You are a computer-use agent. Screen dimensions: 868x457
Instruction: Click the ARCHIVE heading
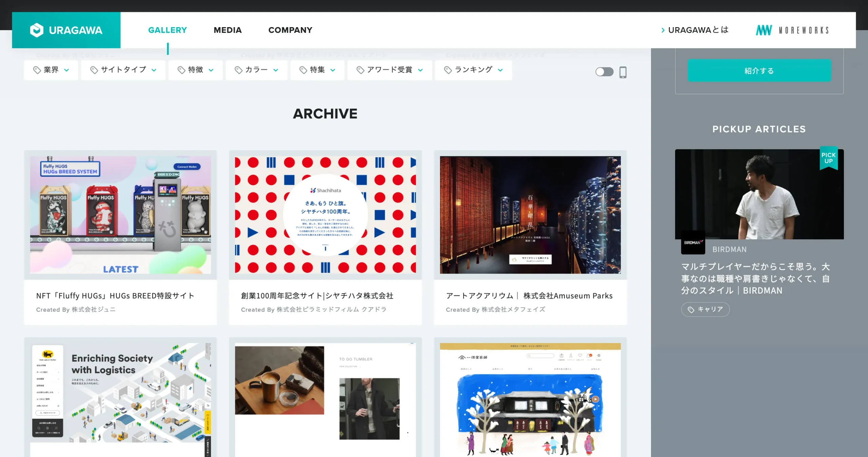coord(325,114)
